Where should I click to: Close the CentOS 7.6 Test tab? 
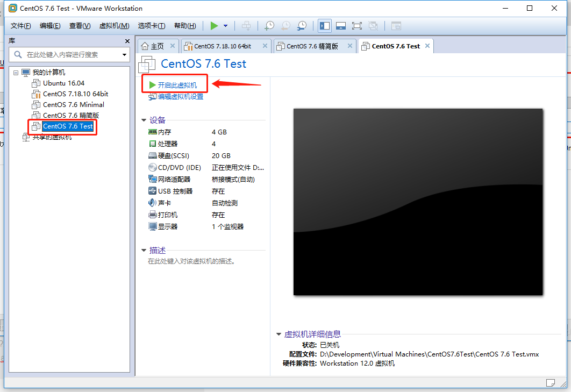tap(427, 46)
